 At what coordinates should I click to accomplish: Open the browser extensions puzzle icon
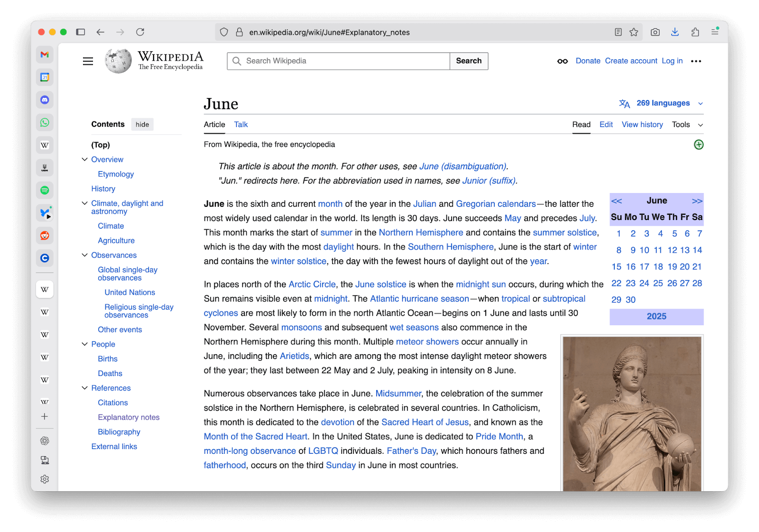click(695, 32)
